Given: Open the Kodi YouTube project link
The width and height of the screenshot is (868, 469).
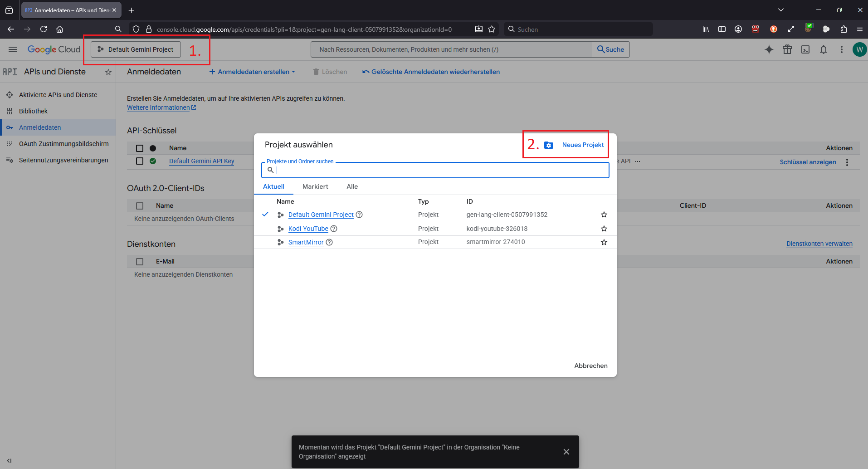Looking at the screenshot, I should point(308,229).
